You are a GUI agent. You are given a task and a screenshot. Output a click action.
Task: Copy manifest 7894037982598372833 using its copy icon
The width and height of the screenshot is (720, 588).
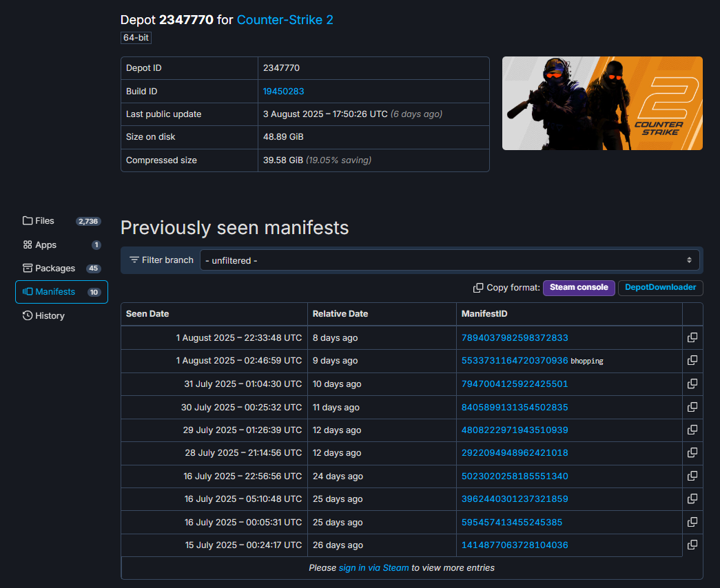(x=692, y=337)
